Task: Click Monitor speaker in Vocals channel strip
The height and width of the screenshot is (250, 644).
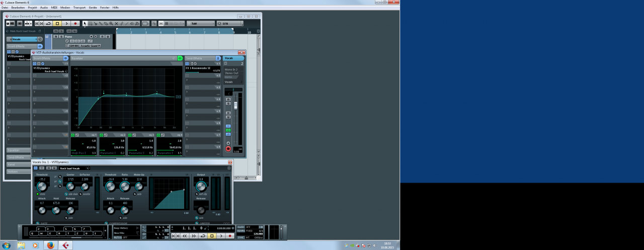Action: coord(228,143)
